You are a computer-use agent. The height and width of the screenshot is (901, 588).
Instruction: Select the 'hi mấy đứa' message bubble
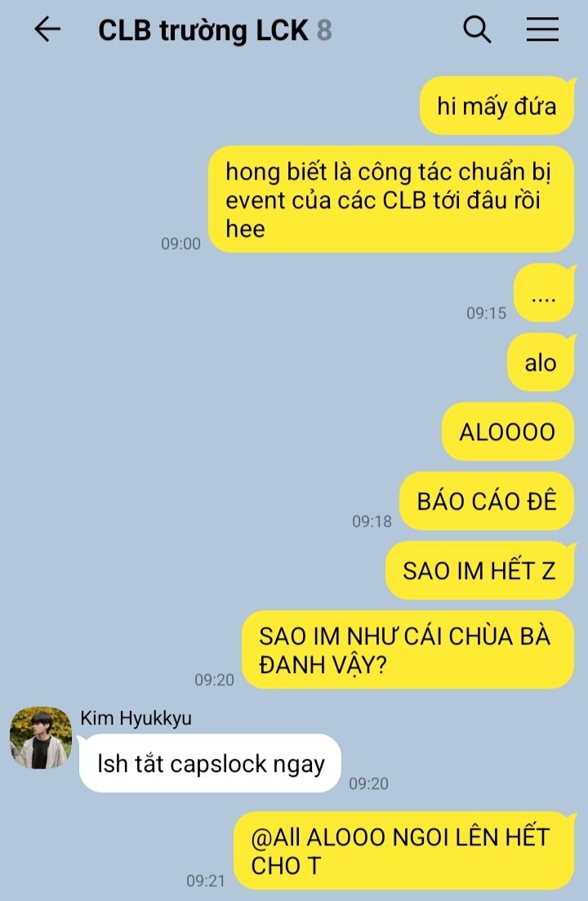pos(497,106)
